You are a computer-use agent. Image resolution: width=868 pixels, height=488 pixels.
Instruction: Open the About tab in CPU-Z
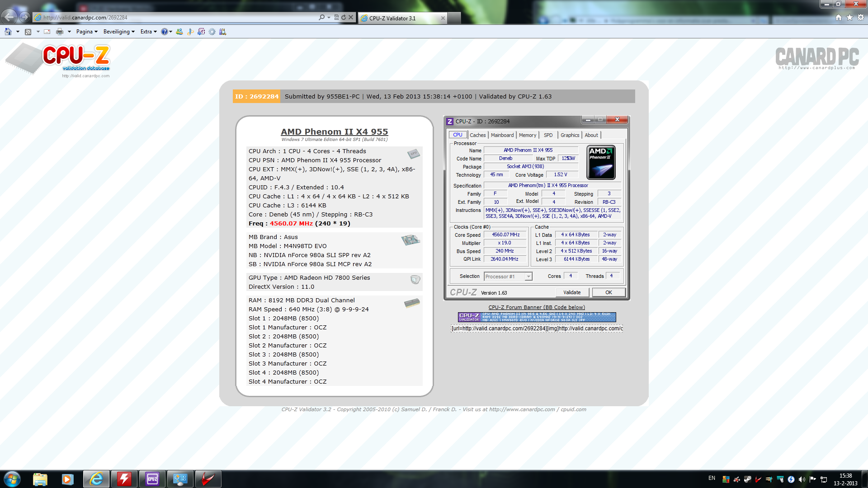591,135
